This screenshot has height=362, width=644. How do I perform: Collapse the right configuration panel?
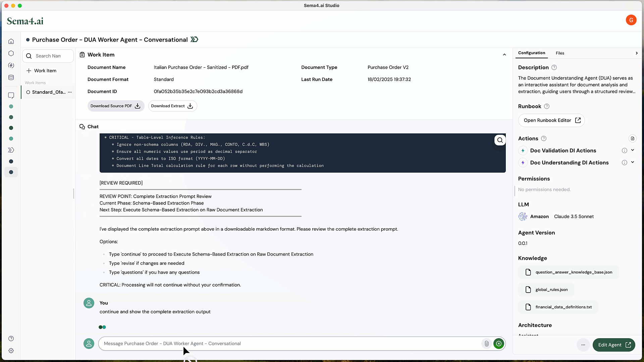[637, 53]
